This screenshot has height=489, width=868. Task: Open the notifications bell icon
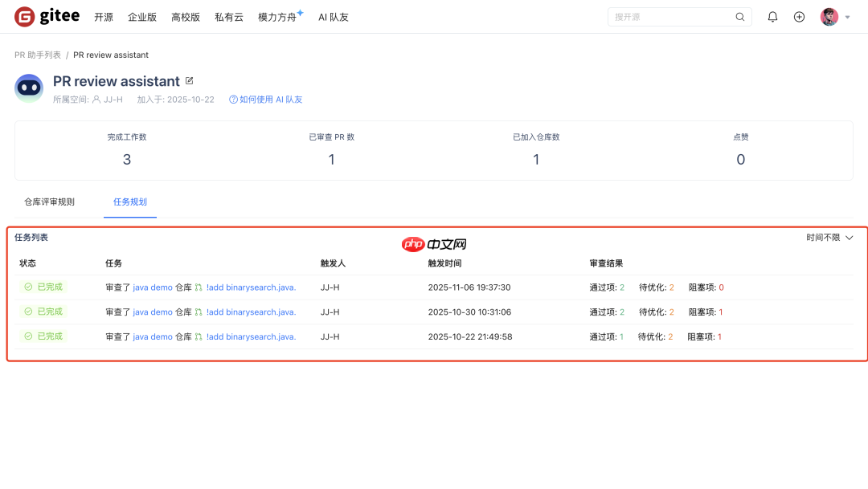coord(772,16)
